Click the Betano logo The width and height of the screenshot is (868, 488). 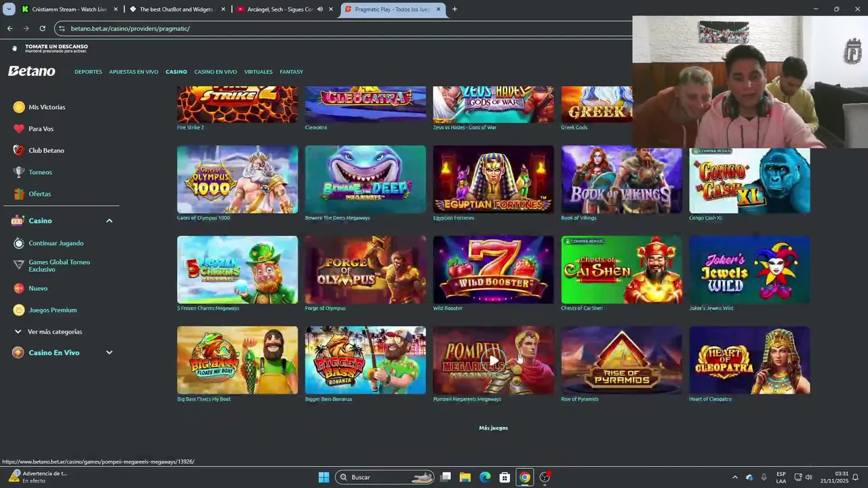pos(32,71)
